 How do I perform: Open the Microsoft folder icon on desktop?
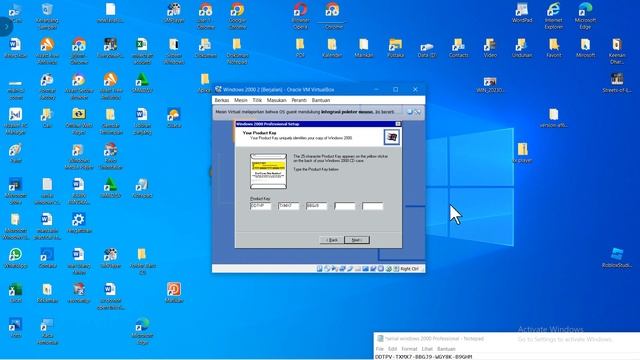click(585, 48)
